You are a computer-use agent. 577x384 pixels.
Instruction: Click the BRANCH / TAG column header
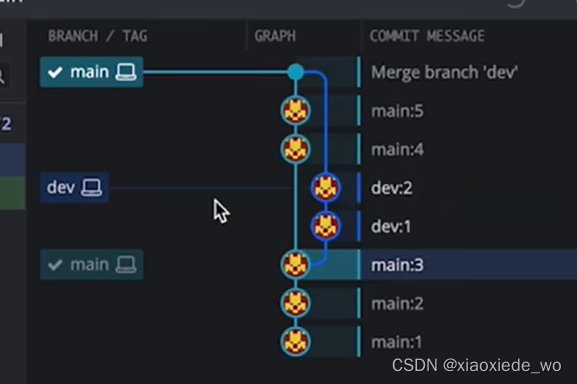pos(98,36)
